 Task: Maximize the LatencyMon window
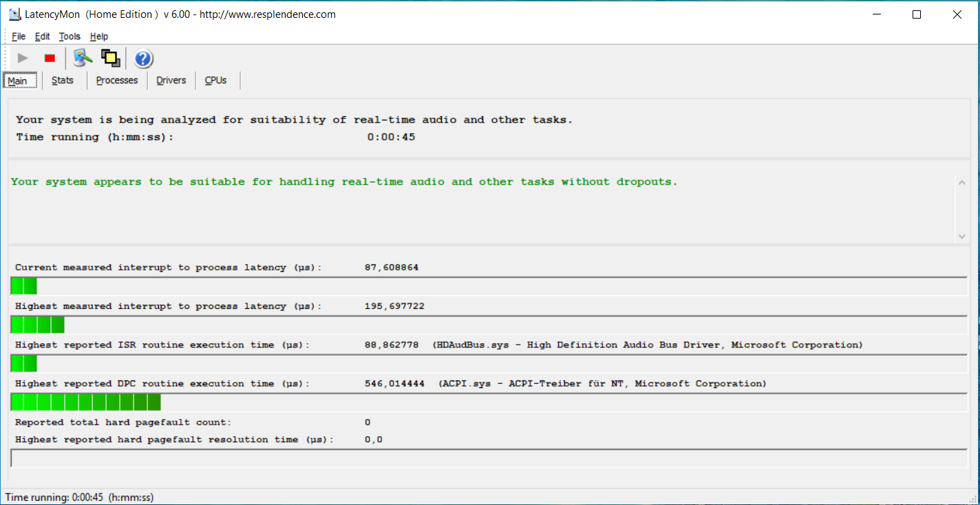point(917,14)
